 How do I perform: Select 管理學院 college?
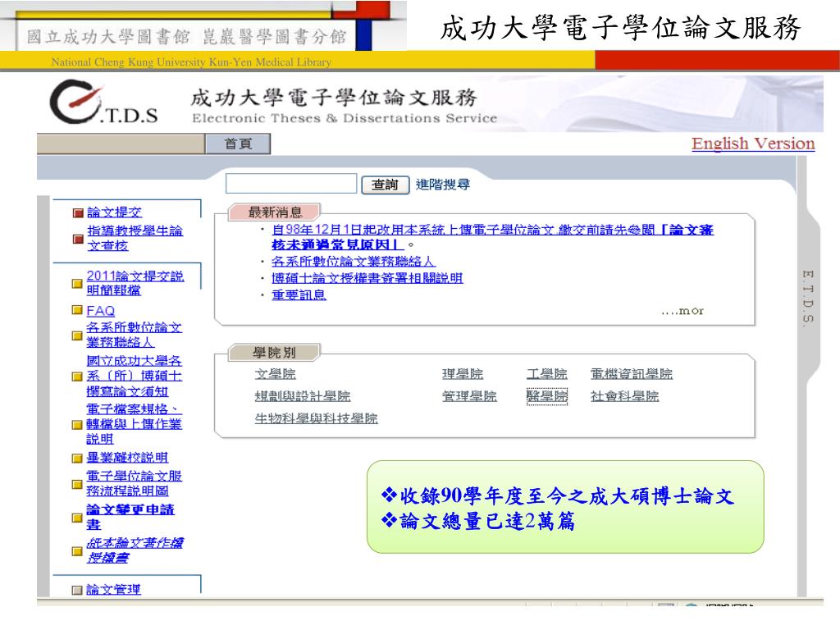[x=469, y=396]
